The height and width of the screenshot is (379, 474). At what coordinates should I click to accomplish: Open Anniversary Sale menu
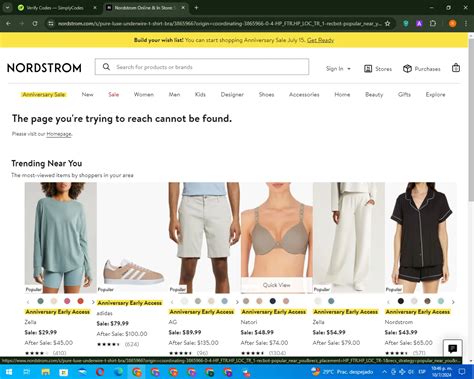click(44, 94)
